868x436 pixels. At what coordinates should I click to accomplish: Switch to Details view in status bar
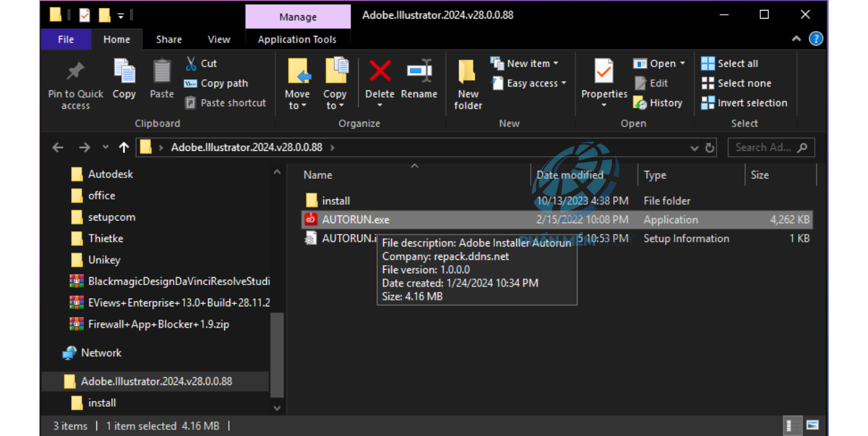(x=792, y=425)
